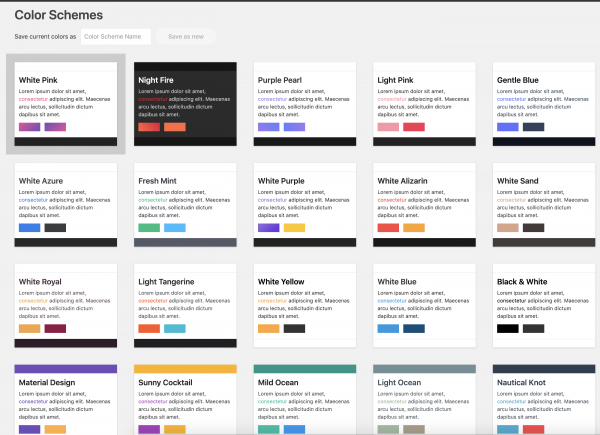Click the yellow swatch in White Purple
Viewport: 600px width, 435px height.
[x=295, y=228]
